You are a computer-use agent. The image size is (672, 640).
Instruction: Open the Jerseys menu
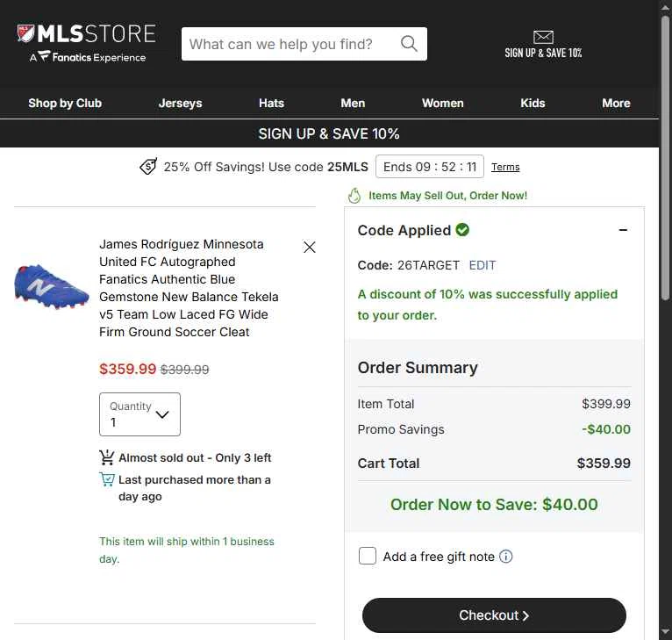tap(180, 103)
